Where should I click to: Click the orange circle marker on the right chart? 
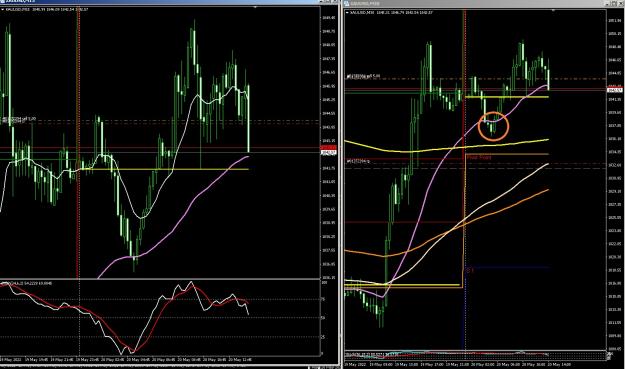(x=493, y=126)
